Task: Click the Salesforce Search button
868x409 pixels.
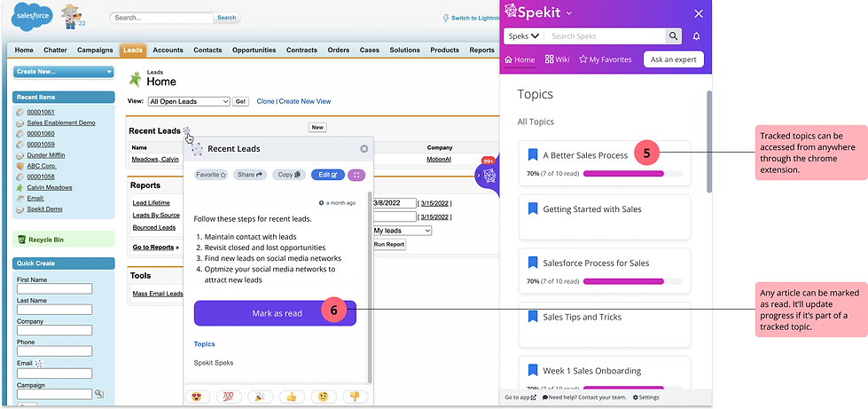Action: pos(226,18)
